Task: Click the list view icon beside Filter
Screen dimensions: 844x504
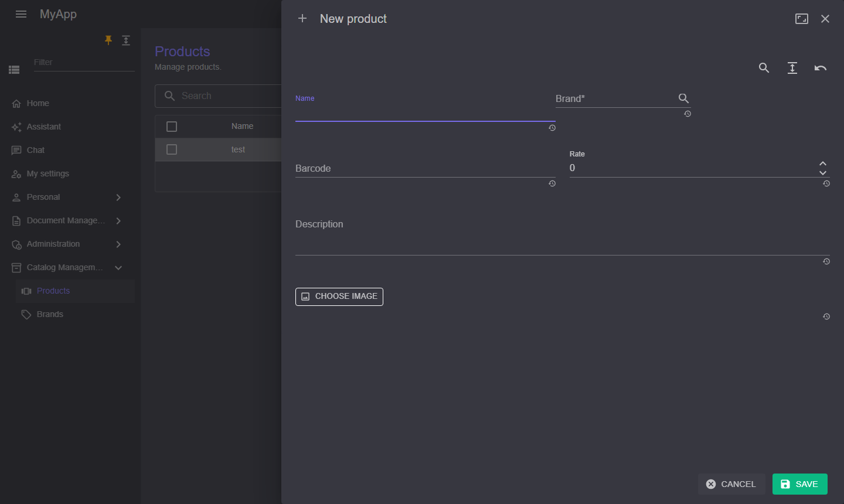Action: [14, 70]
